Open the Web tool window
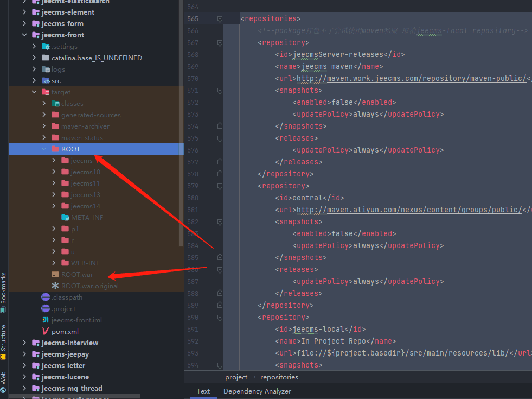This screenshot has height=399, width=532. click(x=3, y=382)
